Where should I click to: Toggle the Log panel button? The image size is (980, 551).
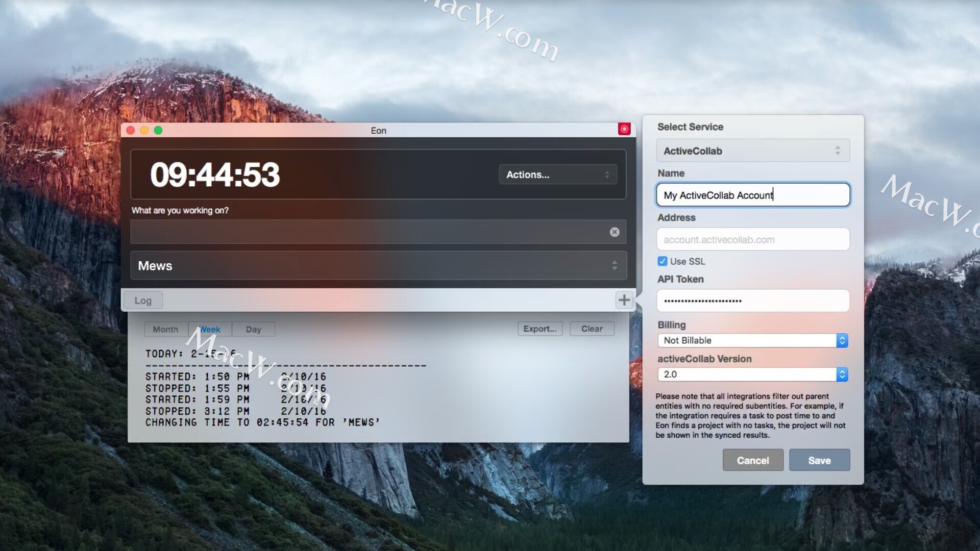coord(143,300)
